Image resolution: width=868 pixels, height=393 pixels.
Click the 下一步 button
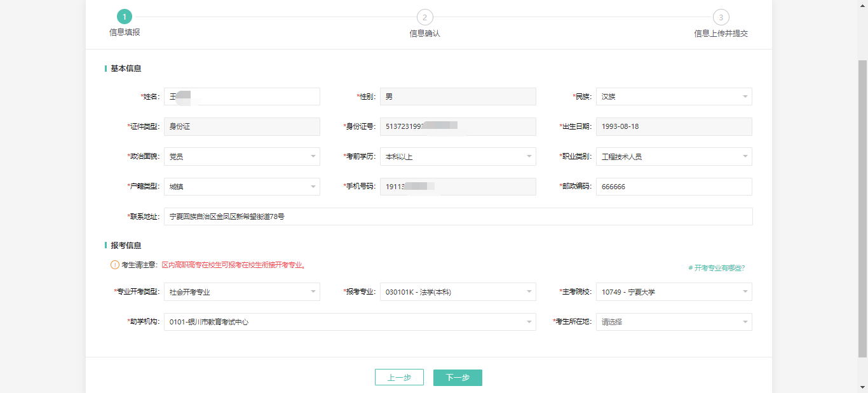click(x=458, y=378)
